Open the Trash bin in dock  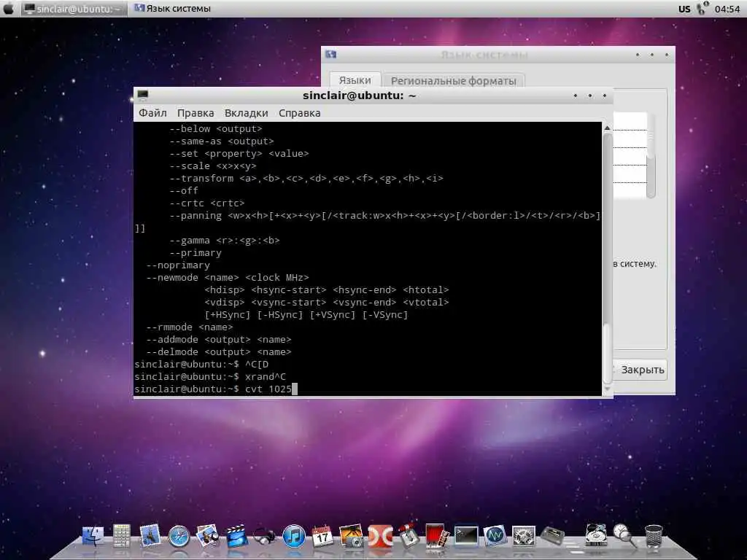[653, 537]
